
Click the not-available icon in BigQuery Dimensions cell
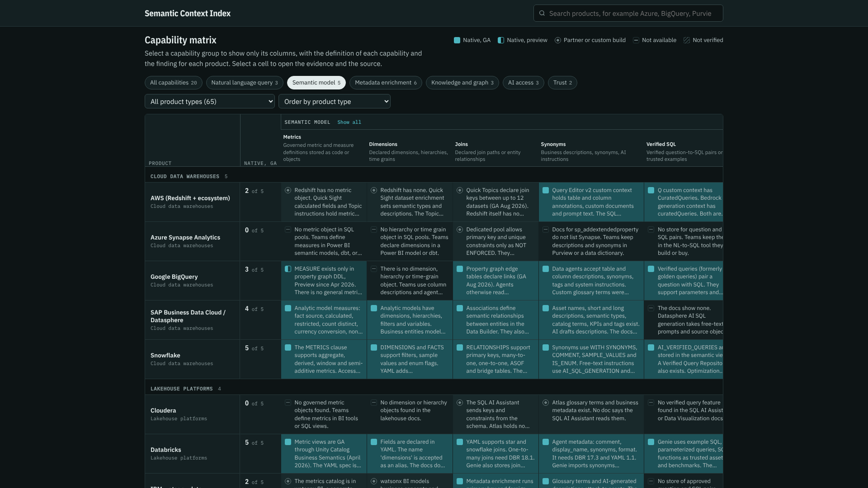[x=374, y=269]
